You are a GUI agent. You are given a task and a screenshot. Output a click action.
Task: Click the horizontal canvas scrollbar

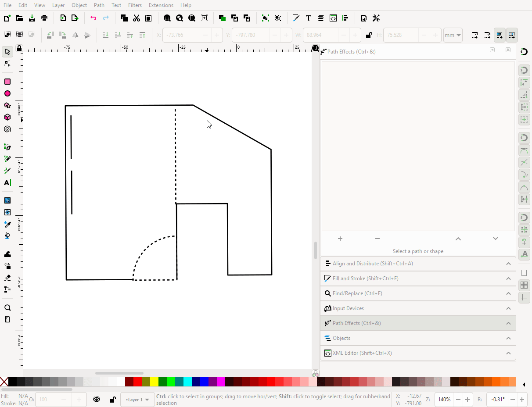pos(119,373)
